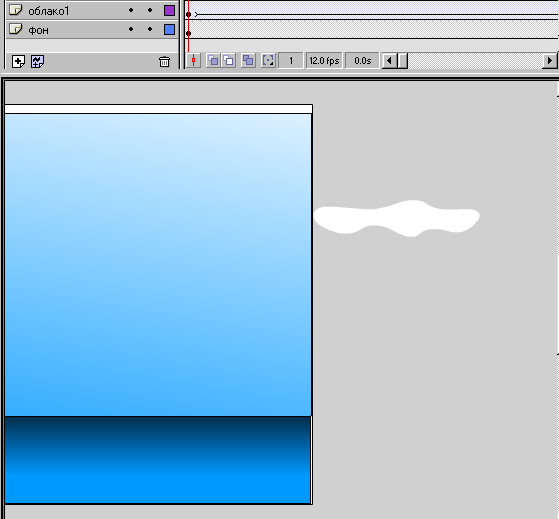The image size is (559, 519).
Task: Click timeline horizontal scrollbar thumb
Action: pos(402,61)
